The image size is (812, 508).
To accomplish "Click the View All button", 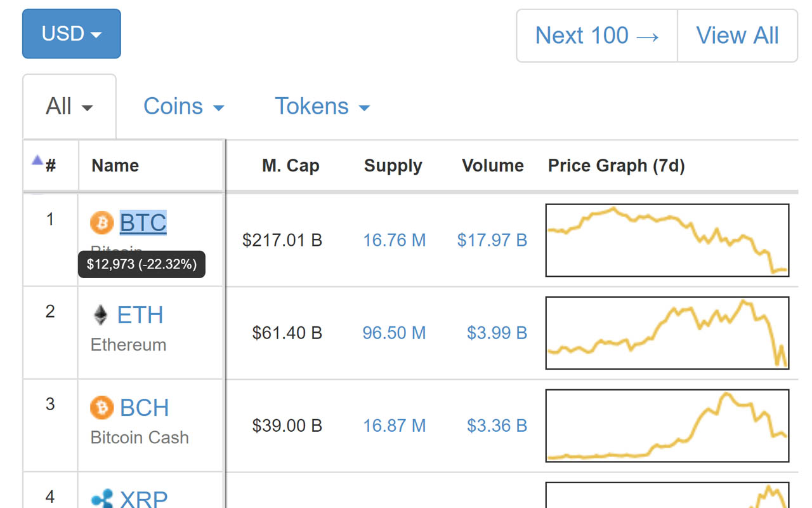I will [737, 36].
